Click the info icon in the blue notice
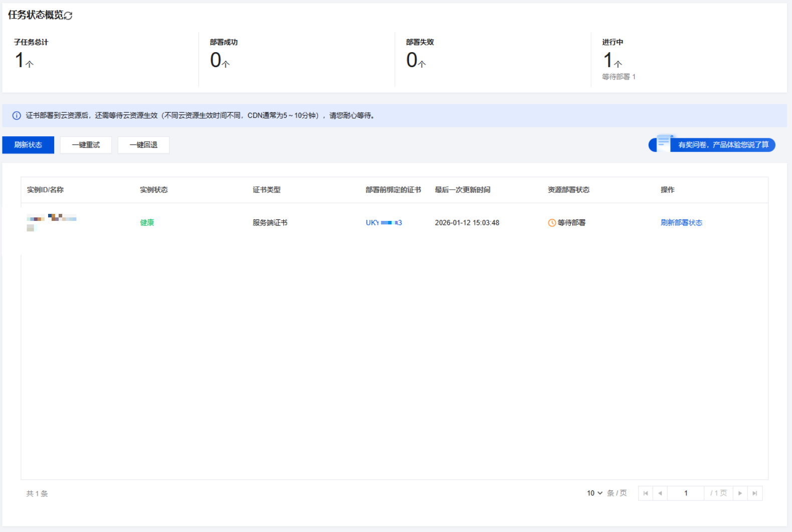Screen dimensions: 792x532 (x=17, y=116)
